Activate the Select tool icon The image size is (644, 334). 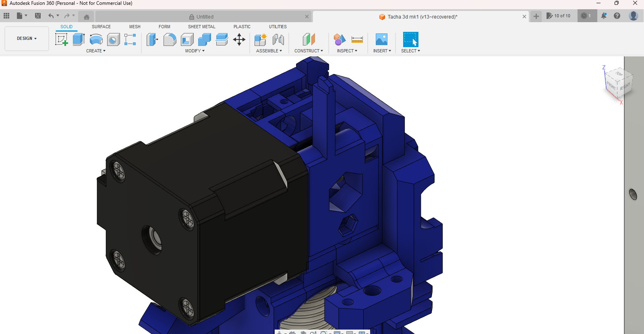(x=410, y=39)
